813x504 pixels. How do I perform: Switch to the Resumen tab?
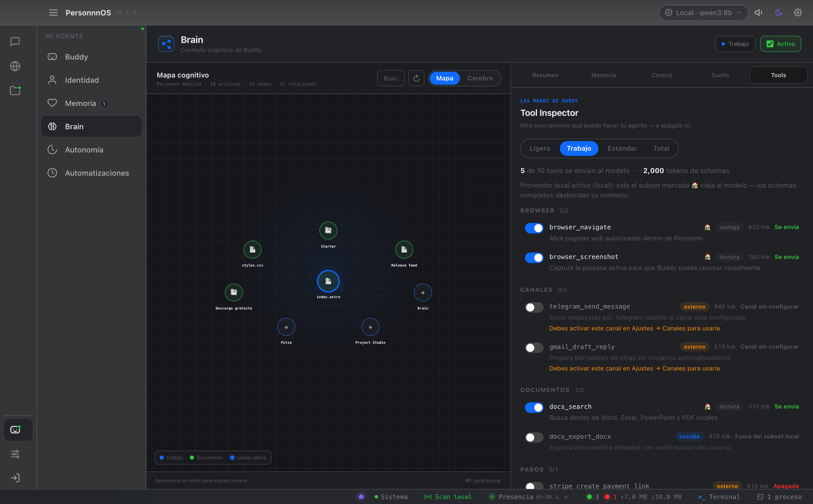pos(545,75)
